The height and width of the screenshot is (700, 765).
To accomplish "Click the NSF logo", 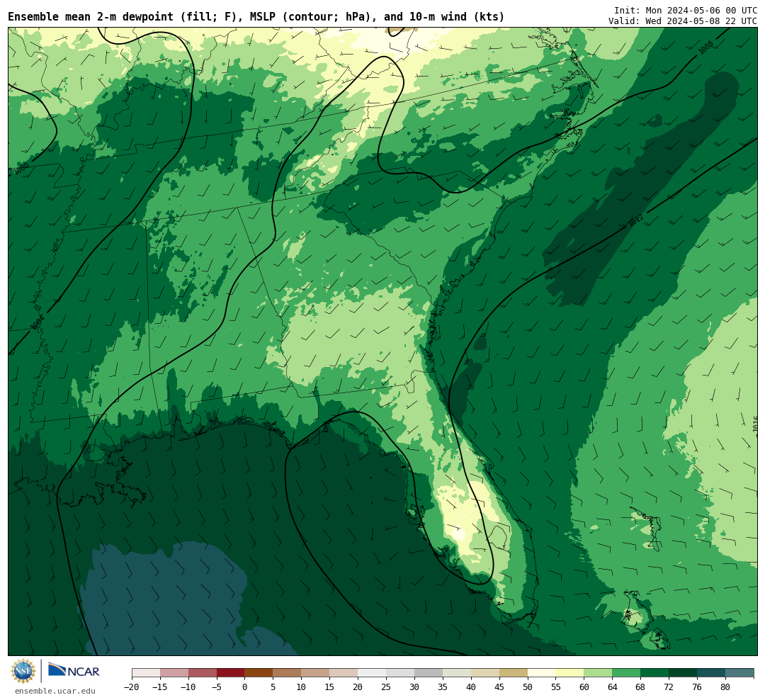I will [x=23, y=671].
